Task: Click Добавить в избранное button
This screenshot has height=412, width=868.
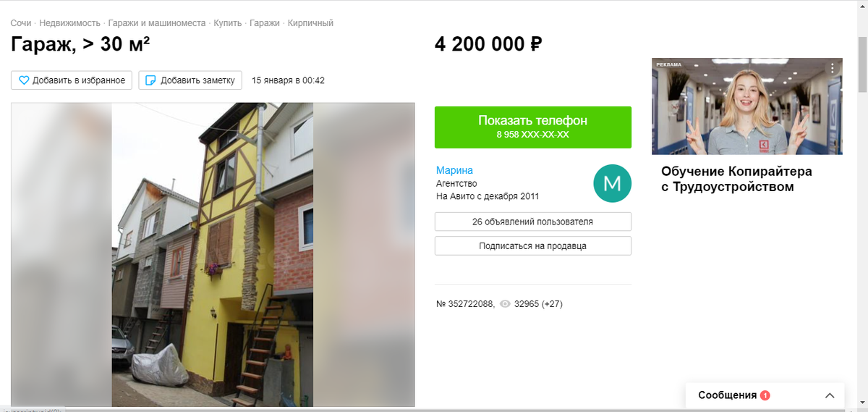Action: coord(72,80)
